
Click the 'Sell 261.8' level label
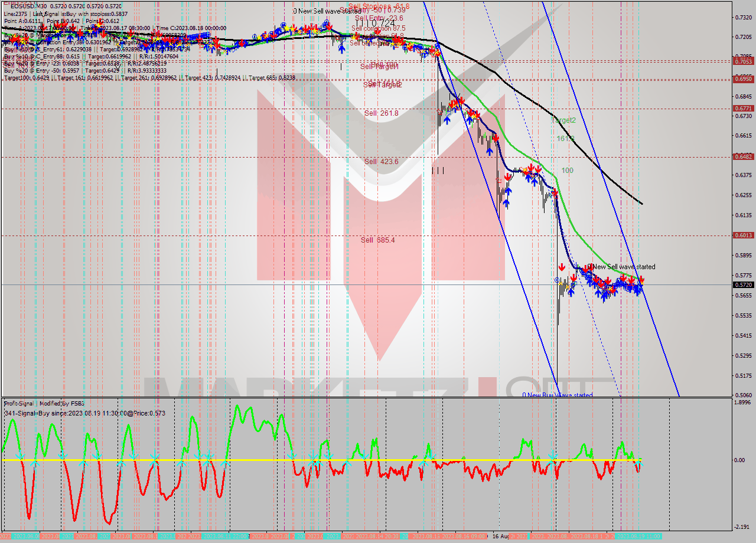click(x=381, y=113)
